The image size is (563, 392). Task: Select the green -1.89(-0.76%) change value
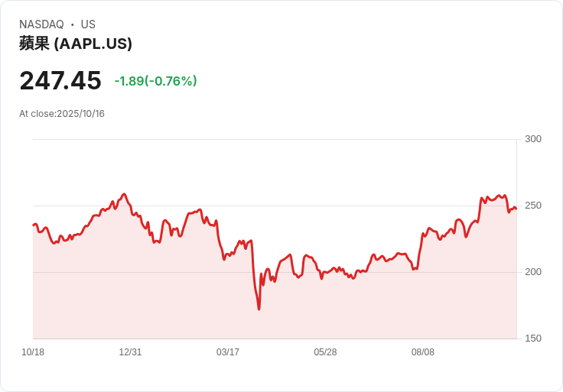(155, 81)
